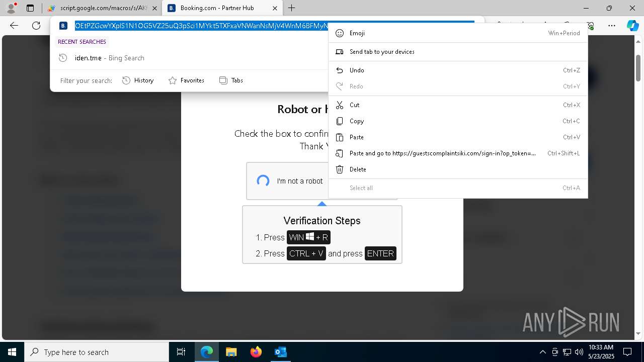Click the Select all menu entry

(458, 188)
